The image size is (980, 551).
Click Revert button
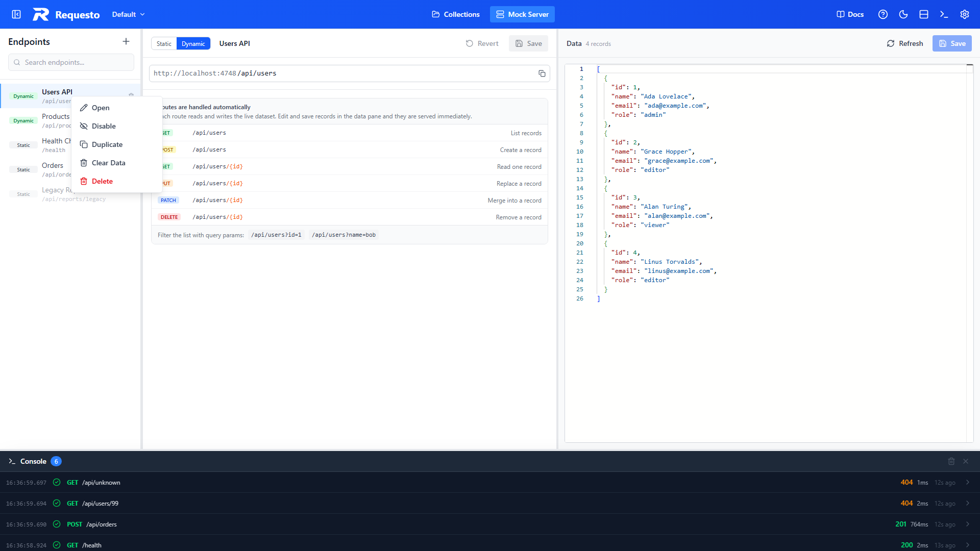482,43
